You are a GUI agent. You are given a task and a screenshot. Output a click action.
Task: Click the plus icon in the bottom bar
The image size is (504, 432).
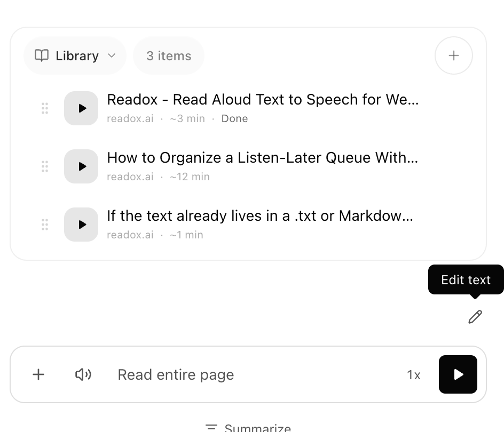[x=38, y=374]
